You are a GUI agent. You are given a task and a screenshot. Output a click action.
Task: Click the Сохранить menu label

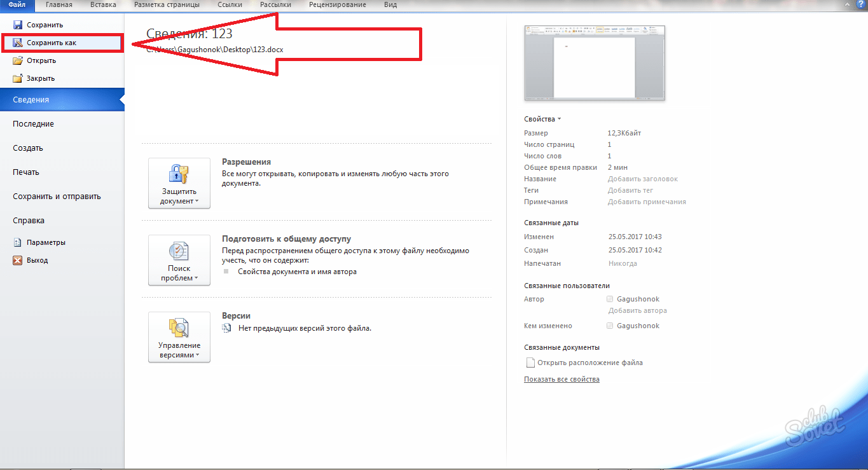pos(45,25)
